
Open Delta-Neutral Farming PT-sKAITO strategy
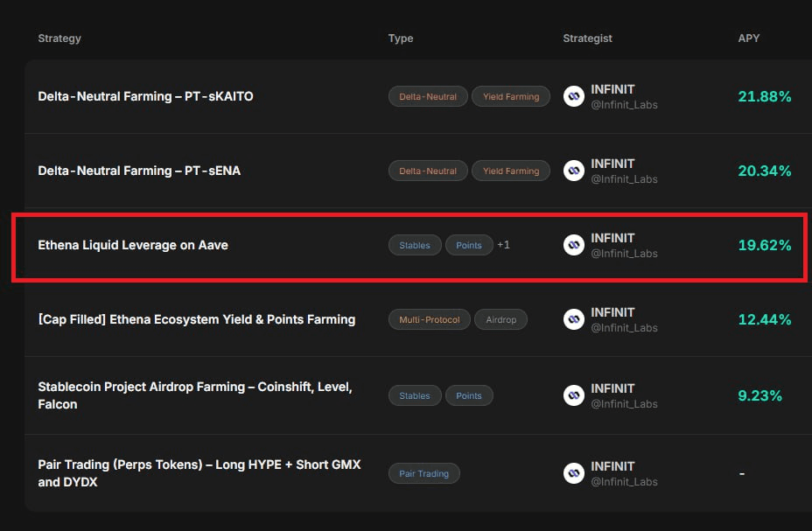tap(145, 97)
